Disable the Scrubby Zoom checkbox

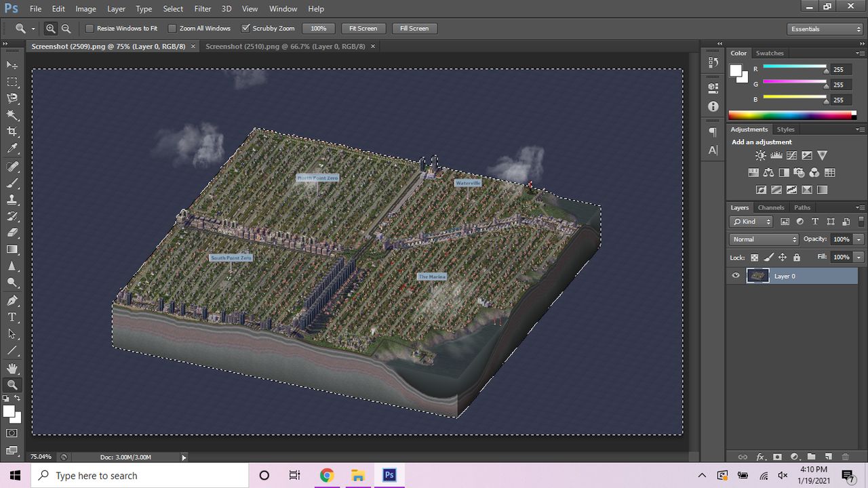[x=245, y=28]
